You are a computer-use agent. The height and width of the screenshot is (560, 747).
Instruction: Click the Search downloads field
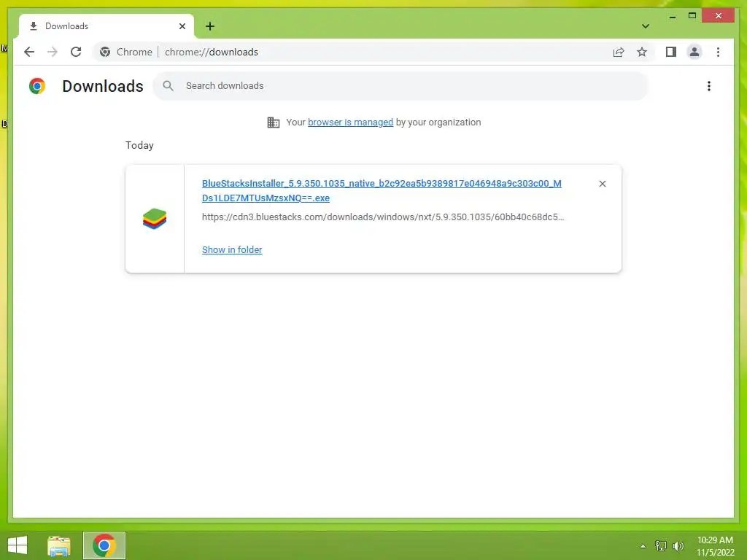(400, 86)
